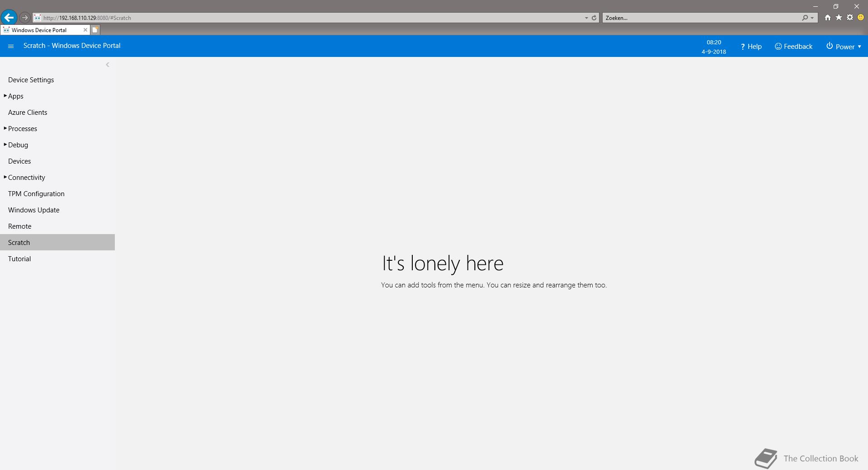Viewport: 868px width, 470px height.
Task: Expand the Connectivity menu arrow
Action: click(x=5, y=177)
